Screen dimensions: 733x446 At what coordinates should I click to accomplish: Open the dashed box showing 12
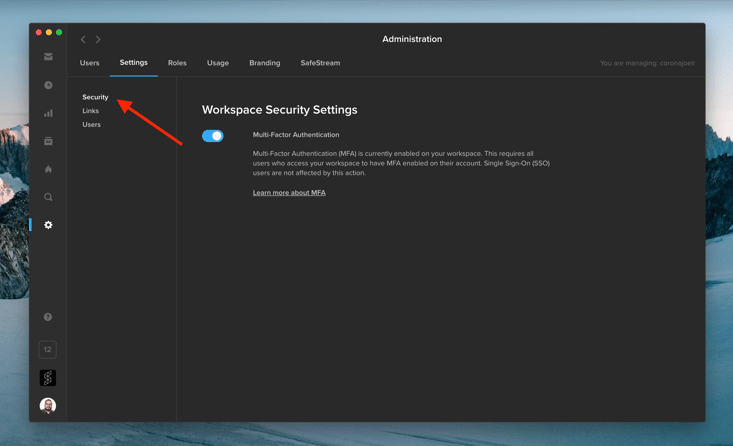click(x=48, y=349)
